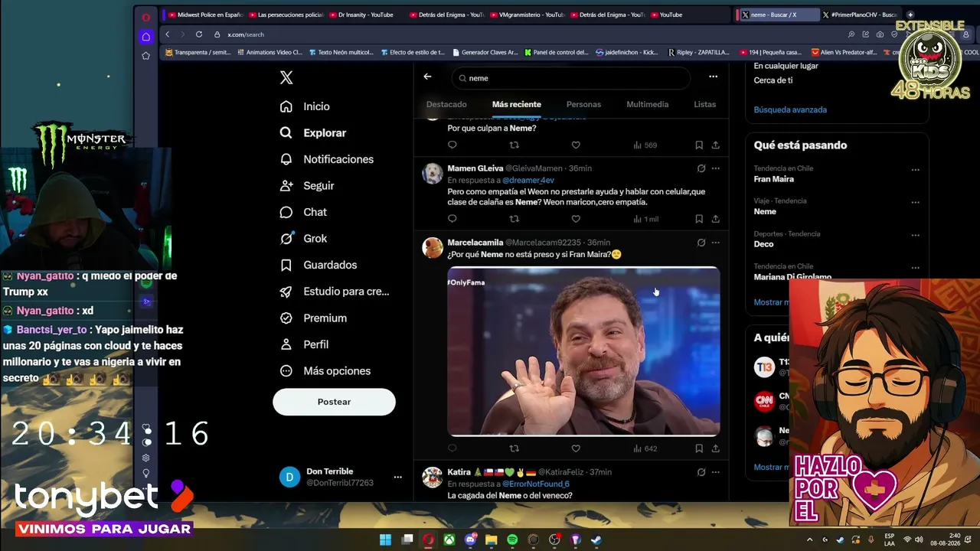Go to Inicio home feed
Image resolution: width=980 pixels, height=551 pixels.
[305, 106]
